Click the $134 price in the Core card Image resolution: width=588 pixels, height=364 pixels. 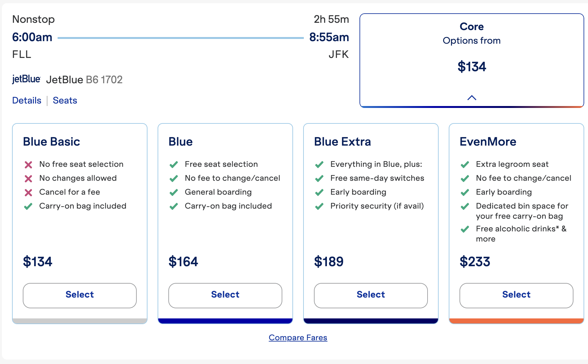click(472, 66)
